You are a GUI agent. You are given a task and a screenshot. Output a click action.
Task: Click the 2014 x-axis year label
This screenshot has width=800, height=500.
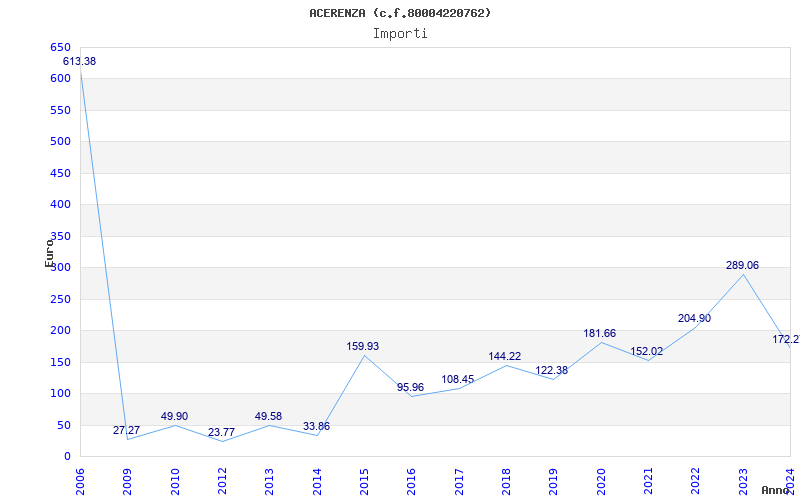click(x=317, y=482)
